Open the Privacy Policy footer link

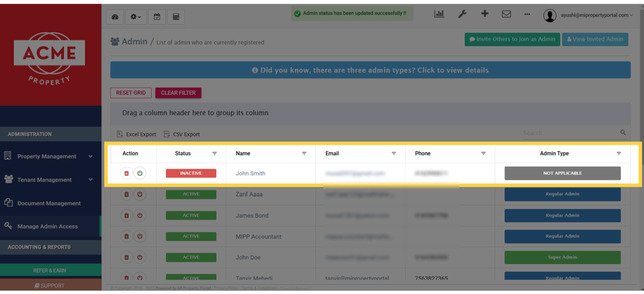click(x=226, y=288)
